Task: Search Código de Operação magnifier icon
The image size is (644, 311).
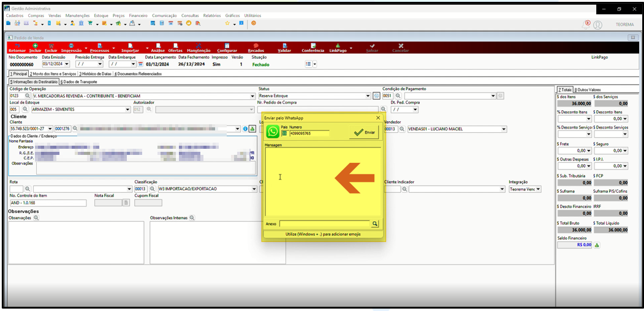Action: pyautogui.click(x=28, y=96)
